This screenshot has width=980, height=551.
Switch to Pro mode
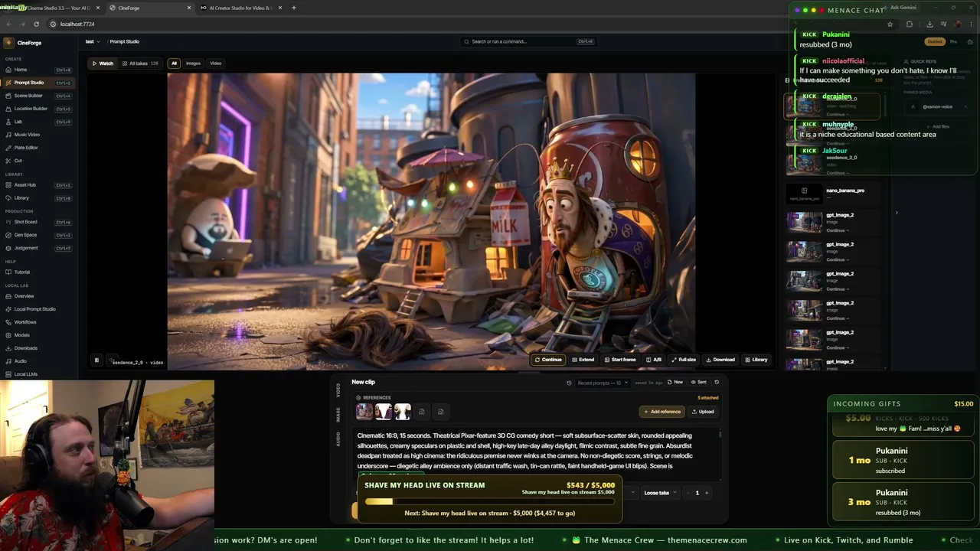point(953,41)
